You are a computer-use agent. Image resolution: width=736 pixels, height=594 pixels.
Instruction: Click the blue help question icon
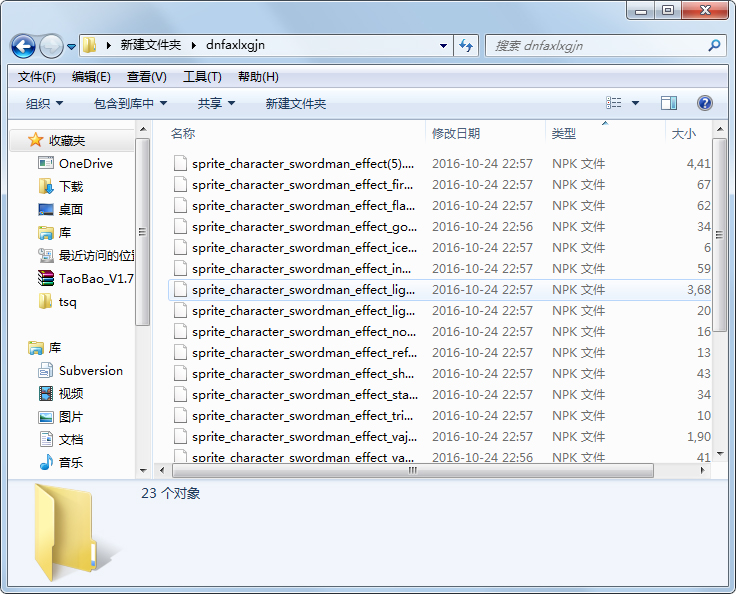point(705,103)
